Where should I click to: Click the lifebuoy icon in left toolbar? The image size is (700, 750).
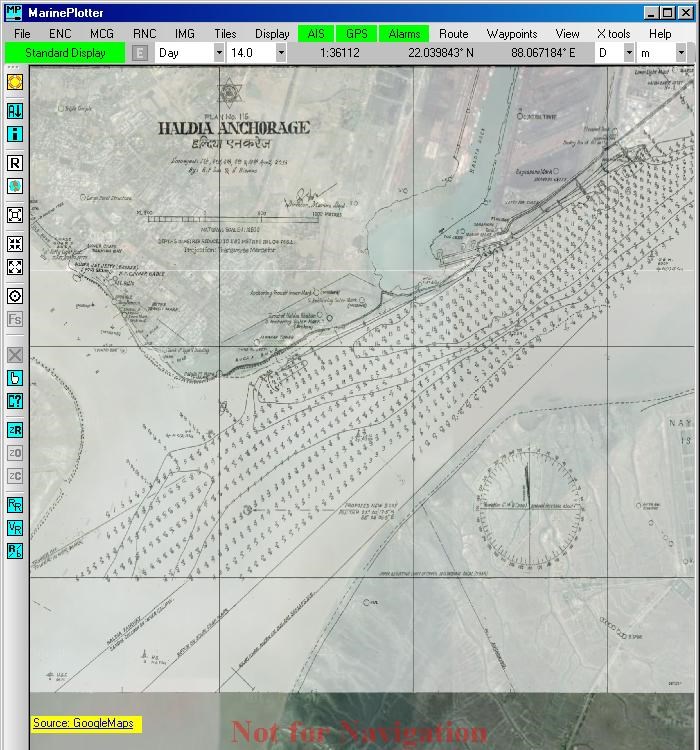[x=15, y=82]
